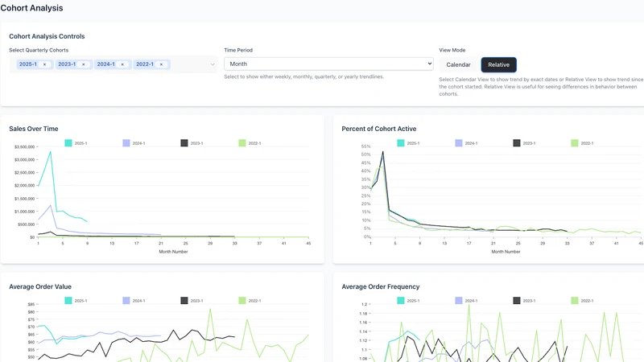Viewport: 644px width, 362px height.
Task: Toggle 2024-1 legend swatch in Sales Over Time
Action: (126, 143)
